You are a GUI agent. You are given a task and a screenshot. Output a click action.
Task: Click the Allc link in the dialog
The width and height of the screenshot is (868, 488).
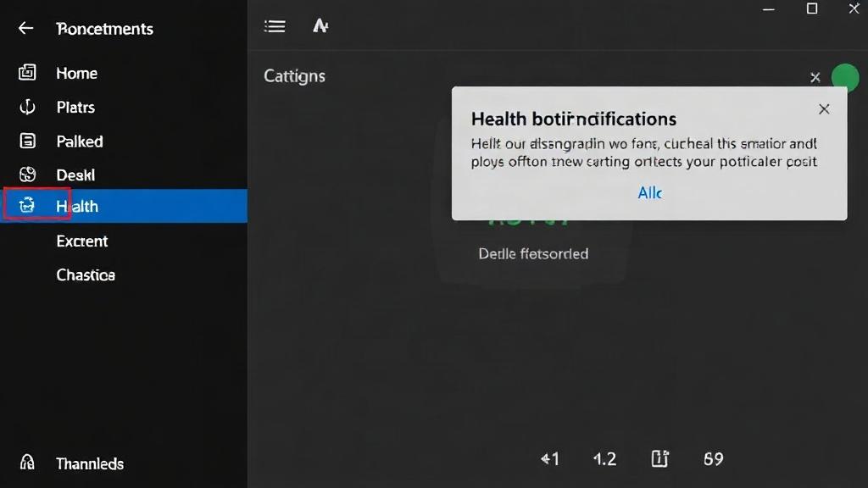tap(650, 192)
